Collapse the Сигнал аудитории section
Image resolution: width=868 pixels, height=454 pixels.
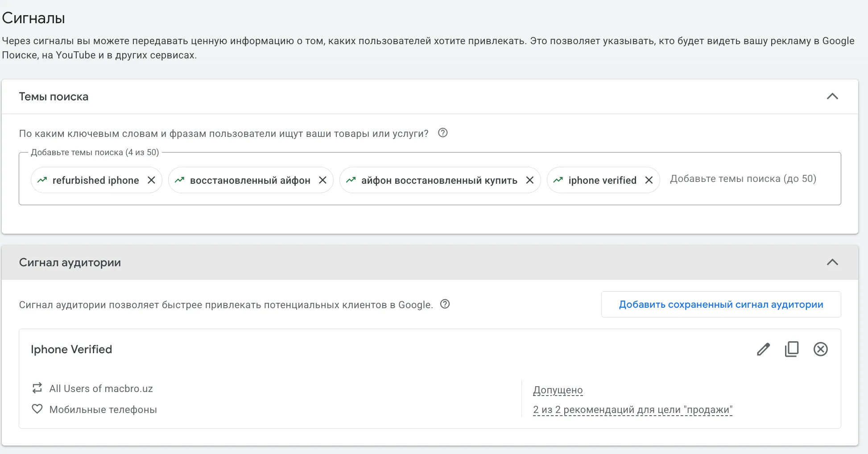point(832,262)
